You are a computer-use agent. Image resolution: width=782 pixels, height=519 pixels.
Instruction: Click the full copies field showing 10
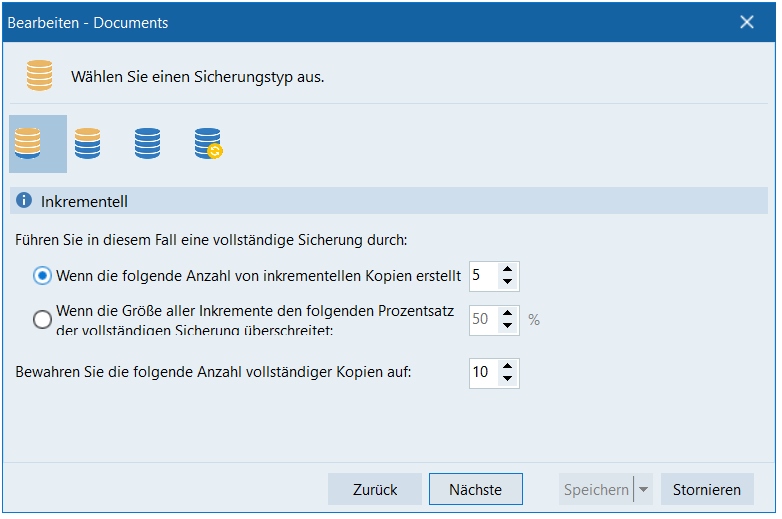click(x=482, y=373)
